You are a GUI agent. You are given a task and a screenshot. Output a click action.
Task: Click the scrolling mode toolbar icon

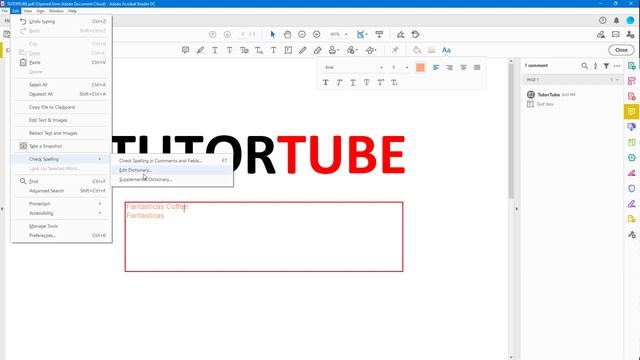click(x=379, y=34)
